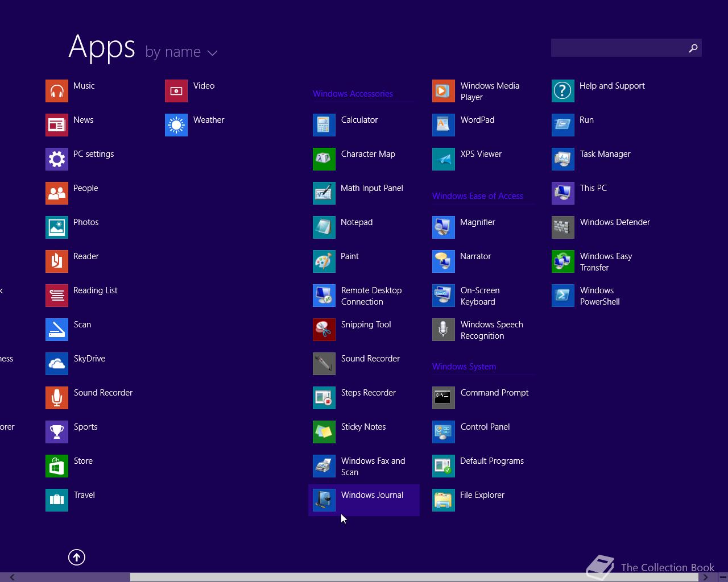Open the XPS Viewer icon
728x582 pixels.
[444, 159]
